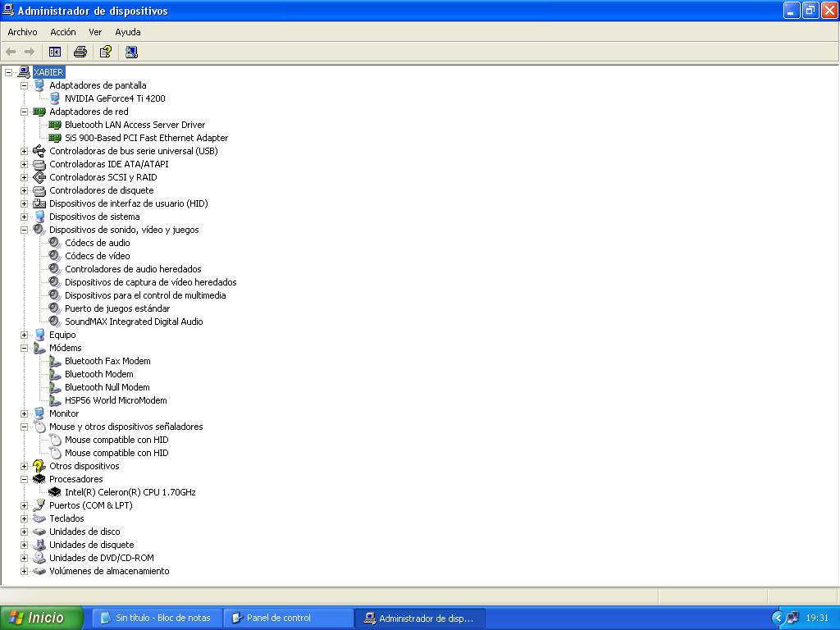Click the Teclados keyboard icon
Image resolution: width=840 pixels, height=630 pixels.
[x=39, y=518]
